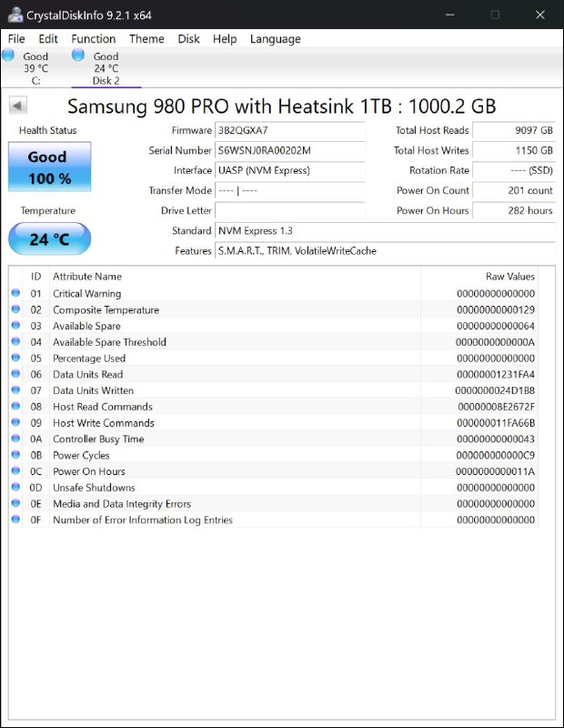Click raw value 000000011FA66B
The width and height of the screenshot is (564, 728).
click(496, 423)
